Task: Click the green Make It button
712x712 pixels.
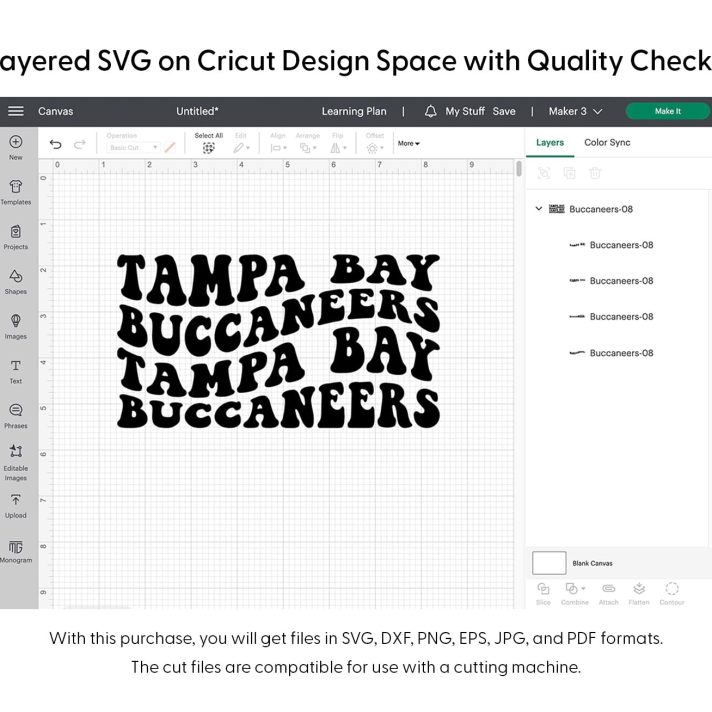Action: (x=668, y=111)
